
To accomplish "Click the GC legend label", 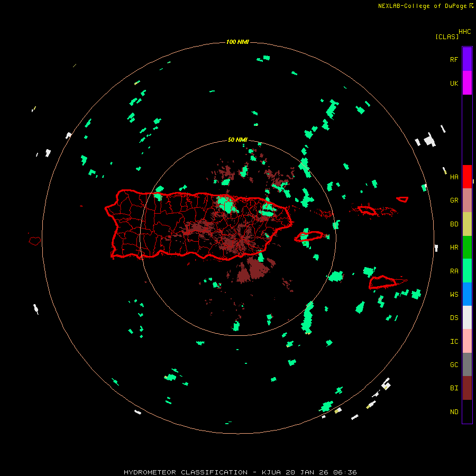I will click(454, 365).
